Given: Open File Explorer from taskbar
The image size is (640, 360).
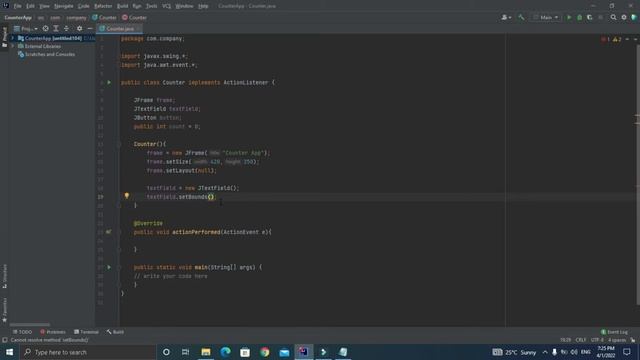Looking at the screenshot, I should [206, 352].
